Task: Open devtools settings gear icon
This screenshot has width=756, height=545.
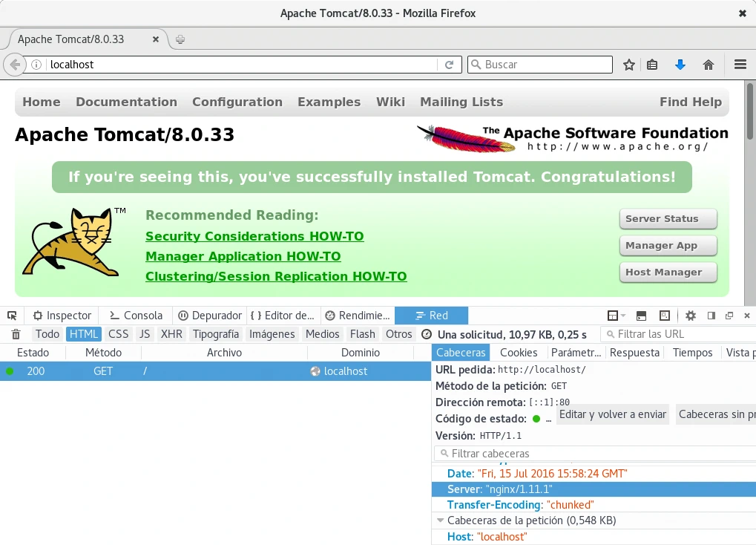Action: click(x=690, y=316)
